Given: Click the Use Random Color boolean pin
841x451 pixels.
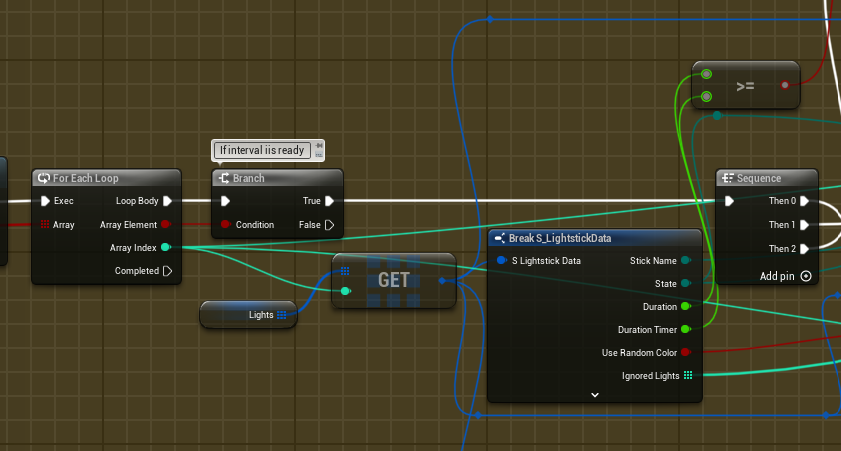Looking at the screenshot, I should [x=686, y=352].
